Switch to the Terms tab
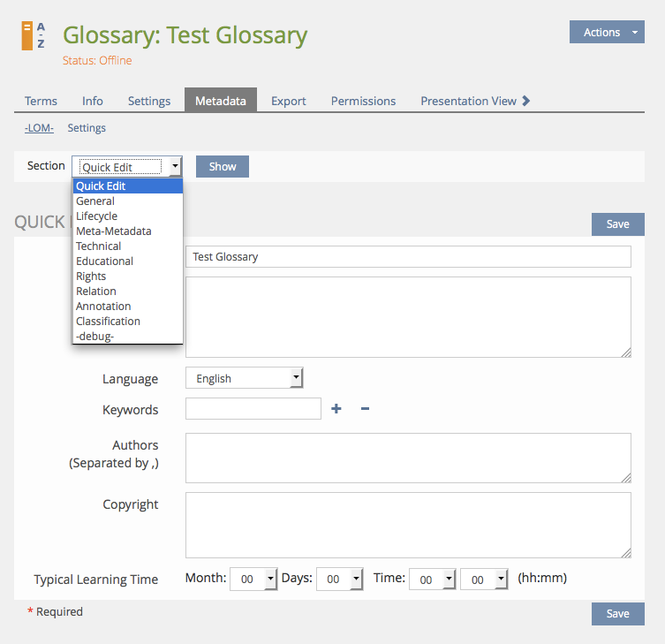 [x=41, y=101]
